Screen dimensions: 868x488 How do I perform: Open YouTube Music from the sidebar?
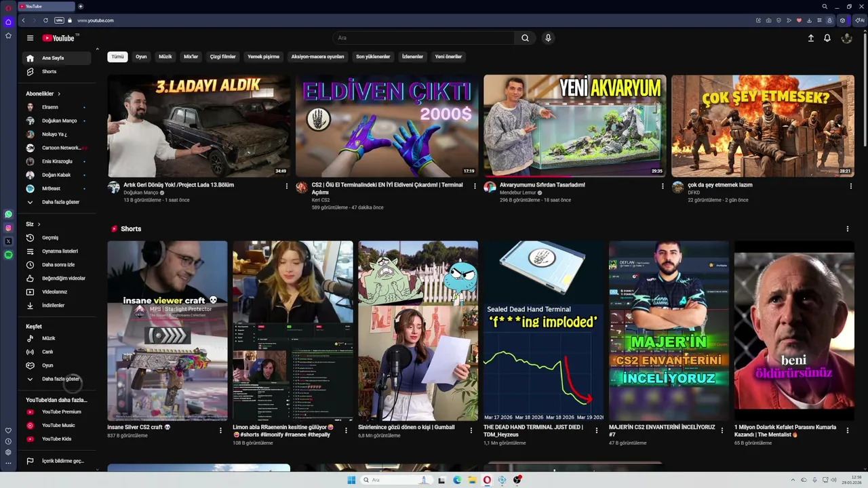coord(57,426)
